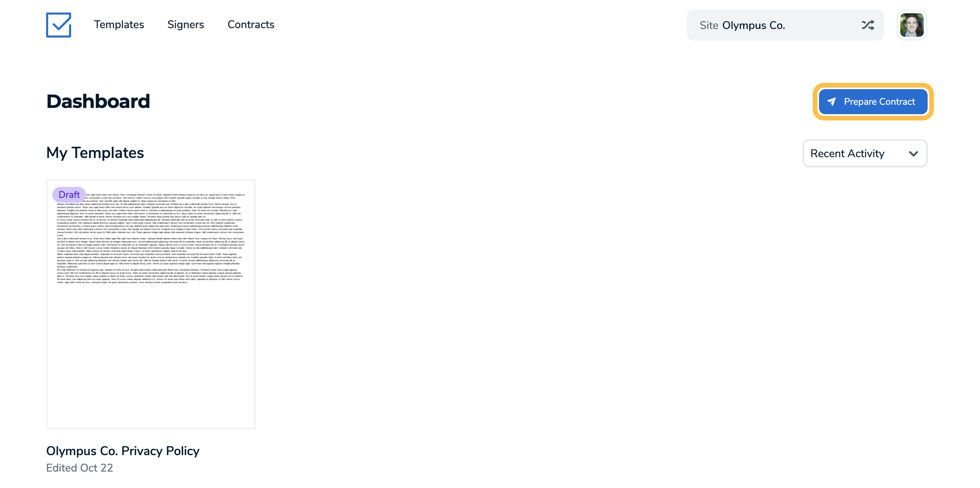Click the Dashboard heading
The height and width of the screenshot is (488, 980).
coord(98,101)
